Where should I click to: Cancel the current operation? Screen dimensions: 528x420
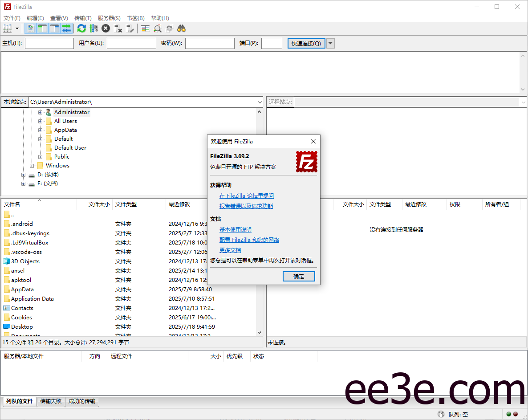(106, 28)
